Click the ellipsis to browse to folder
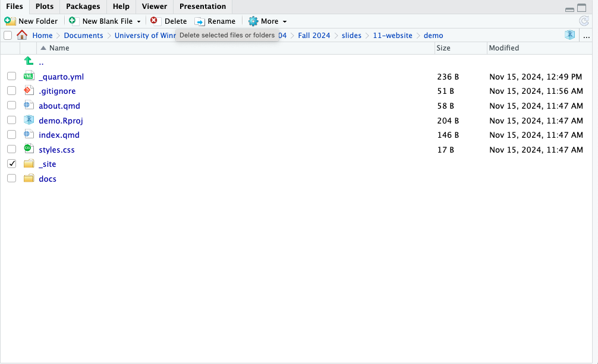This screenshot has width=598, height=364. 587,36
